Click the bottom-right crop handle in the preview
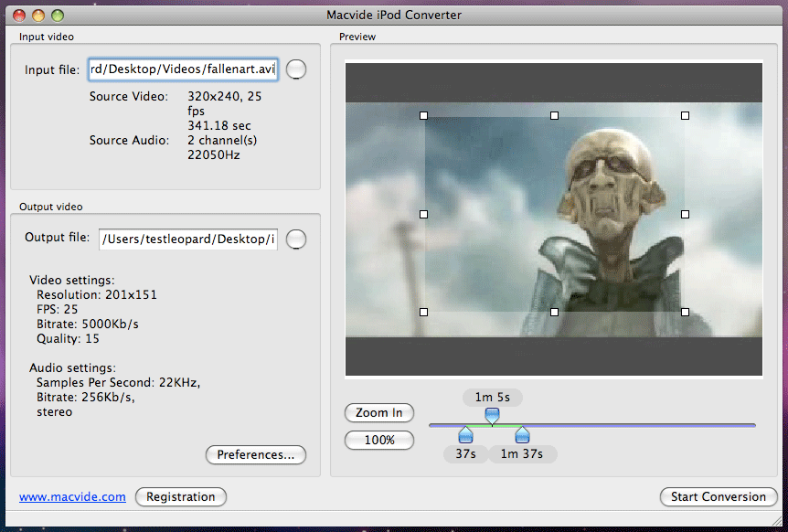 pyautogui.click(x=684, y=312)
